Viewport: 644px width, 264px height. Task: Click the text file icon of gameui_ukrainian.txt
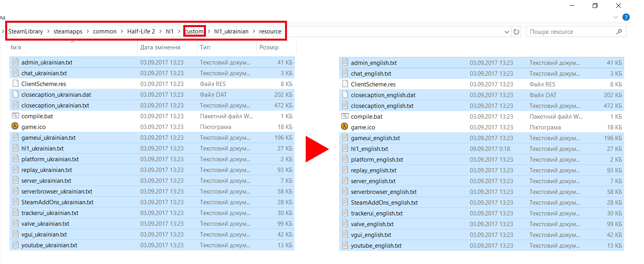click(x=16, y=137)
